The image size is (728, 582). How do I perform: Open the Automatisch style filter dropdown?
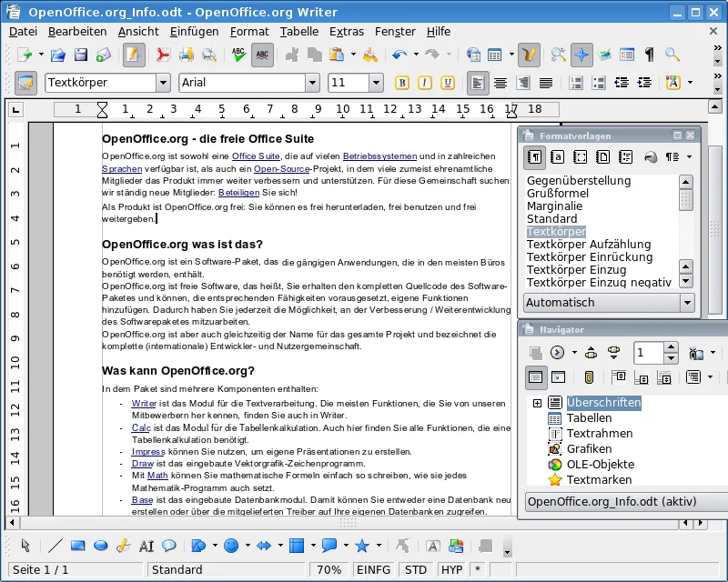coord(687,303)
